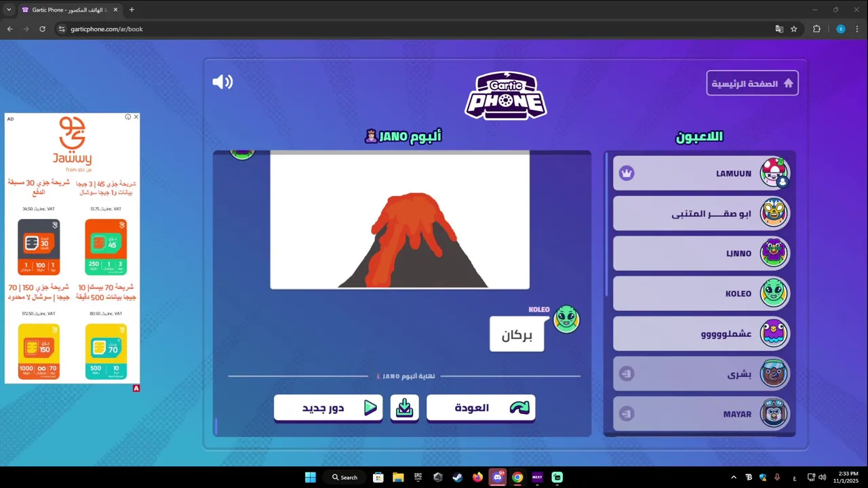The height and width of the screenshot is (488, 868).
Task: Click player name LJNNO
Action: [x=738, y=253]
